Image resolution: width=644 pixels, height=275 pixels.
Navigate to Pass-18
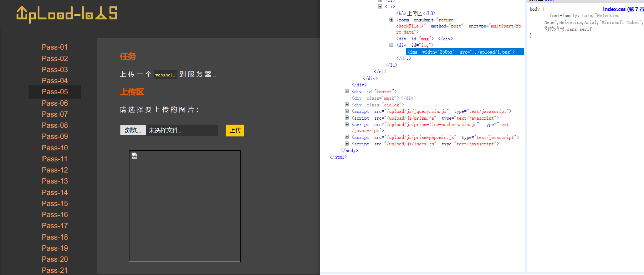point(55,237)
